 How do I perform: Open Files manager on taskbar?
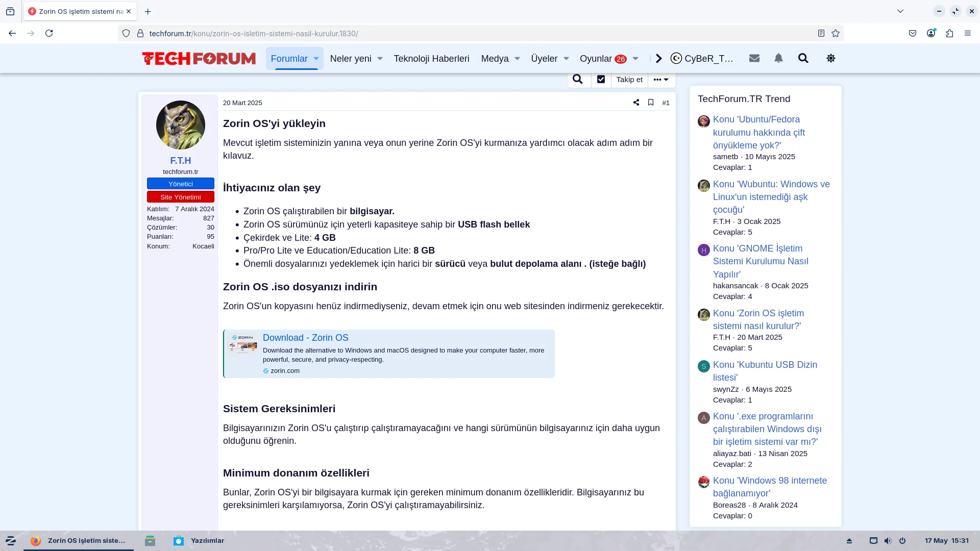(150, 541)
